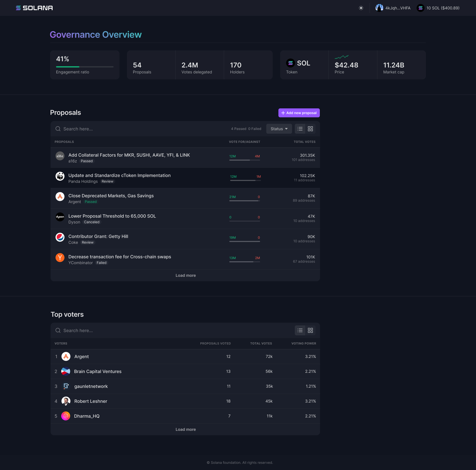Viewport: 476px width, 470px height.
Task: Switch Proposals to grid view
Action: [x=310, y=129]
